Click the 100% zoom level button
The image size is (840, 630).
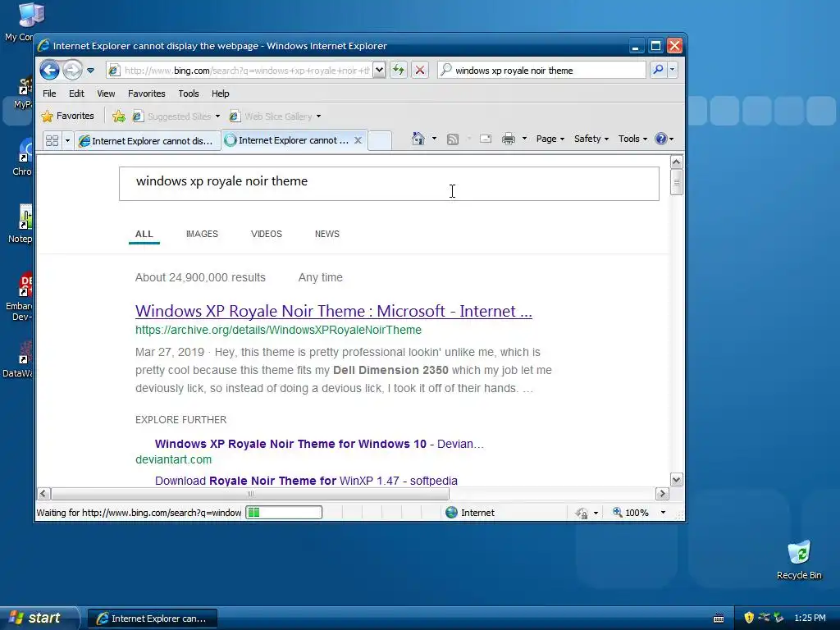click(631, 513)
